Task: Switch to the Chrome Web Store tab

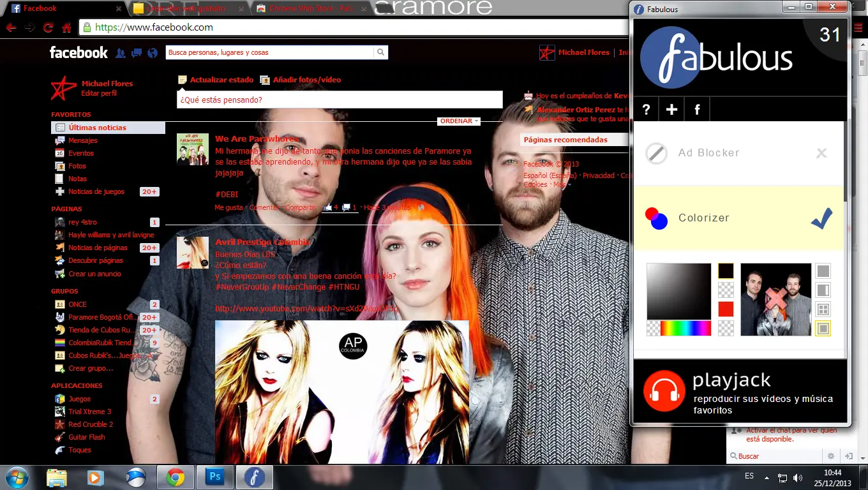Action: pyautogui.click(x=311, y=8)
